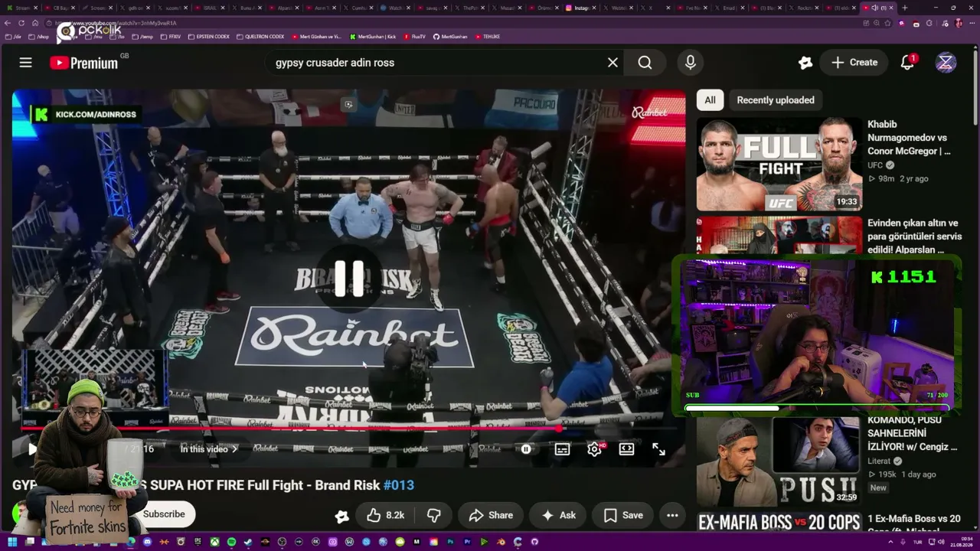Image resolution: width=980 pixels, height=551 pixels.
Task: Open Steam from the taskbar
Action: [248, 542]
